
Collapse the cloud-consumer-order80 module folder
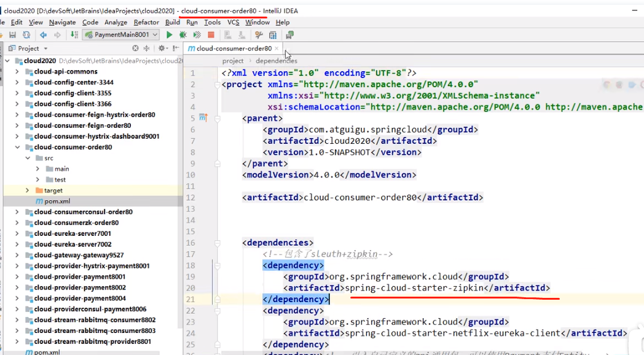click(x=17, y=147)
